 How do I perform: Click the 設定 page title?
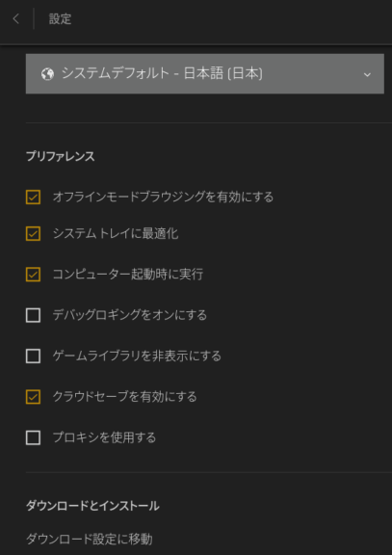(x=60, y=19)
